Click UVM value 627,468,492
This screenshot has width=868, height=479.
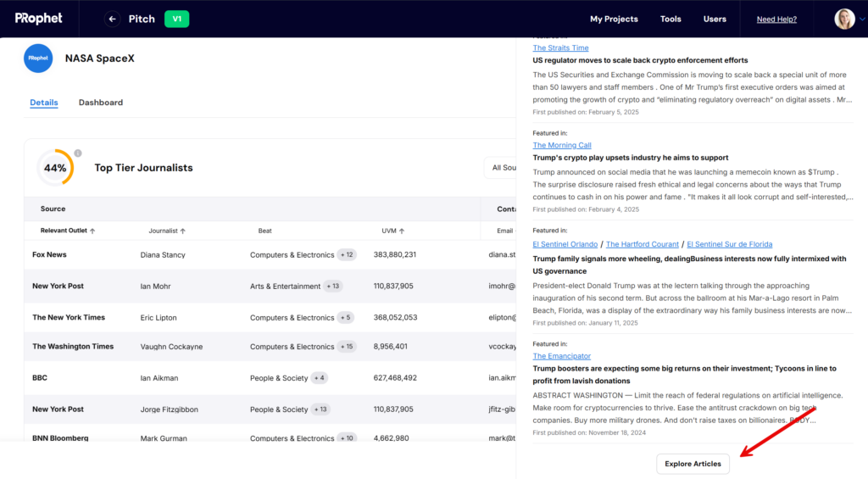point(395,377)
